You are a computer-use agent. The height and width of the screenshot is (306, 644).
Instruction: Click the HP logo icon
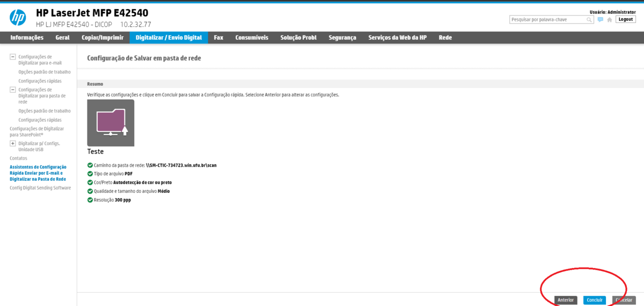[x=18, y=18]
